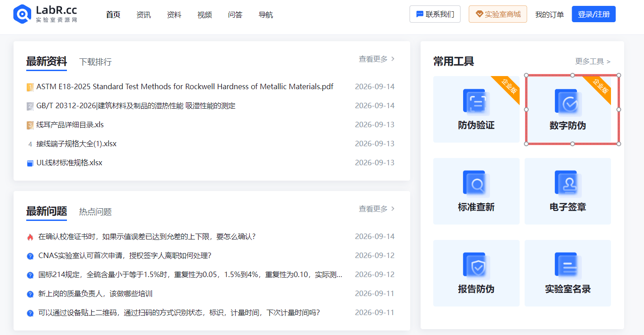Viewport: 644px width, 335px height.
Task: Click question icon beside 可以通过设备贴上二维码
Action: (30, 313)
